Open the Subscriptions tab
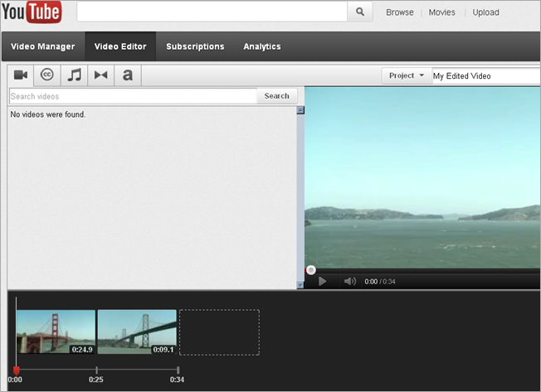The width and height of the screenshot is (541, 392). [x=195, y=46]
